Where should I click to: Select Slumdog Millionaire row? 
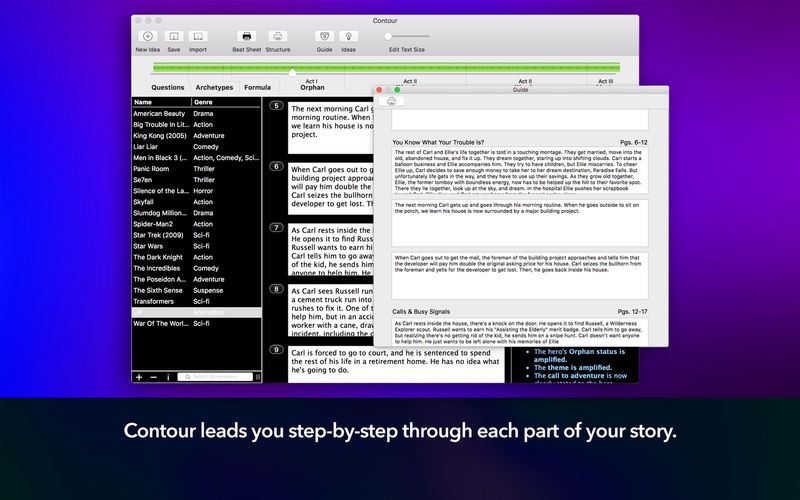(196, 213)
